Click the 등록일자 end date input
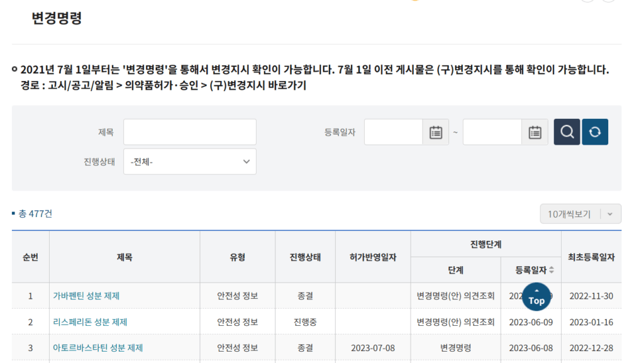 (492, 132)
